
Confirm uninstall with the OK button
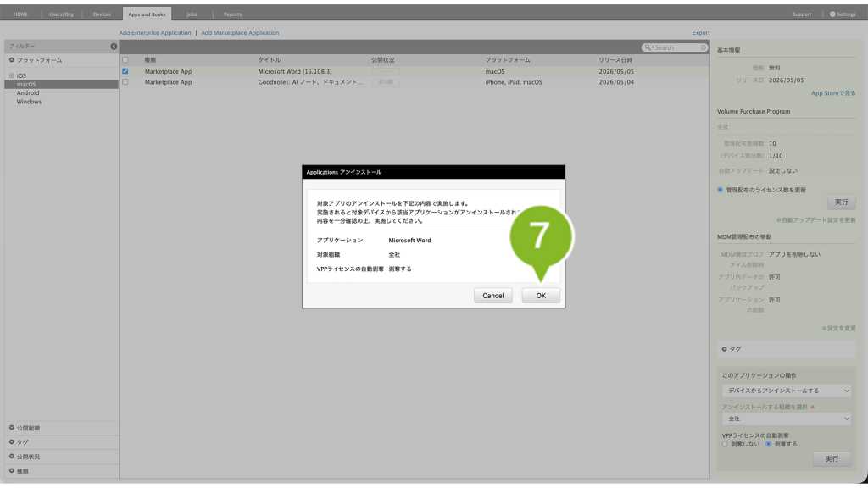(x=540, y=296)
